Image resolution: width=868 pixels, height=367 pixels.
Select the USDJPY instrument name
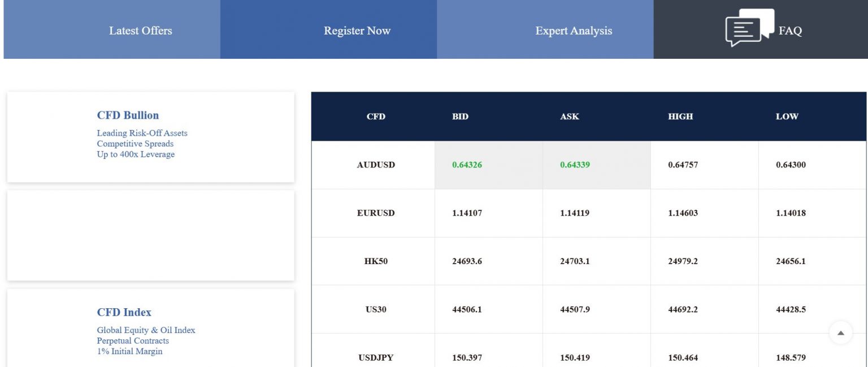point(376,357)
